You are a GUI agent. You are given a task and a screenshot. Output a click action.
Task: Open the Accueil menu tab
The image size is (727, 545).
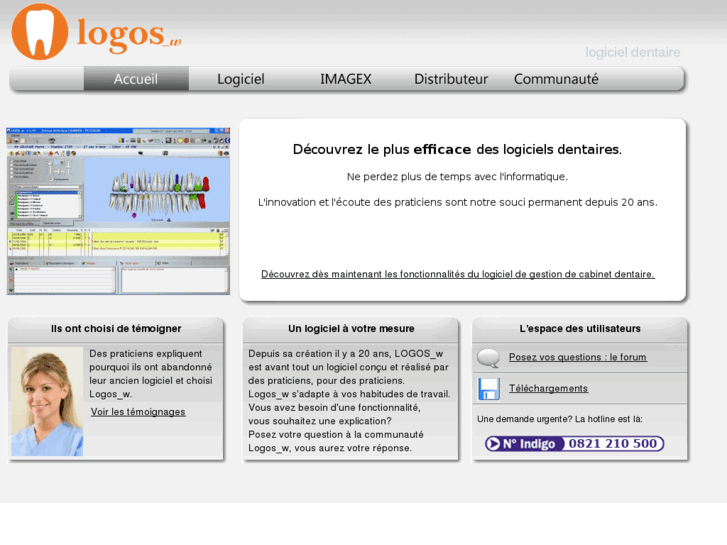coord(136,78)
